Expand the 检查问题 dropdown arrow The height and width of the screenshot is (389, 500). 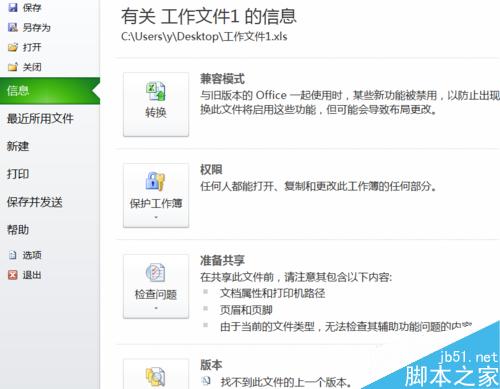click(x=156, y=308)
